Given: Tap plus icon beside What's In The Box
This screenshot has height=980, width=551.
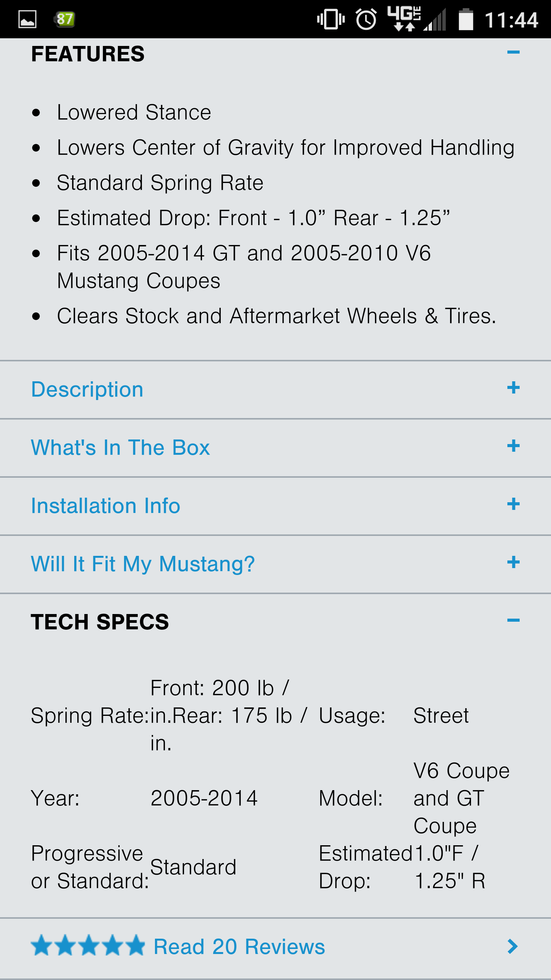Looking at the screenshot, I should pos(513,446).
